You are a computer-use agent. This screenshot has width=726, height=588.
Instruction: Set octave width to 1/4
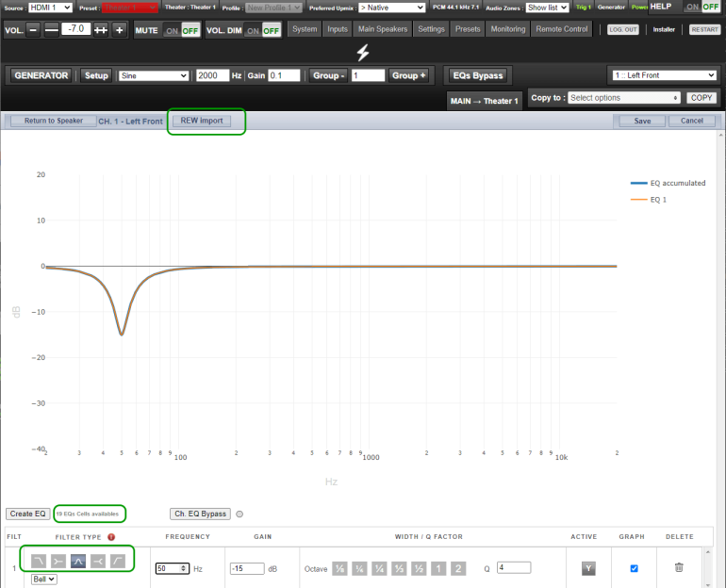pos(379,568)
